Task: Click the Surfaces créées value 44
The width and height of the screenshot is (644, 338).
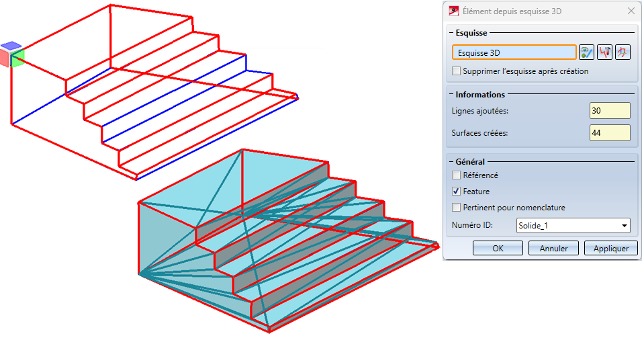Action: 610,133
